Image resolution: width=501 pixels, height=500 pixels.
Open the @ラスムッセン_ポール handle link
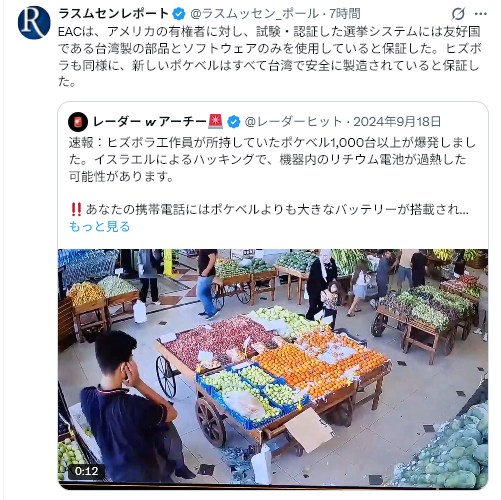pos(254,14)
